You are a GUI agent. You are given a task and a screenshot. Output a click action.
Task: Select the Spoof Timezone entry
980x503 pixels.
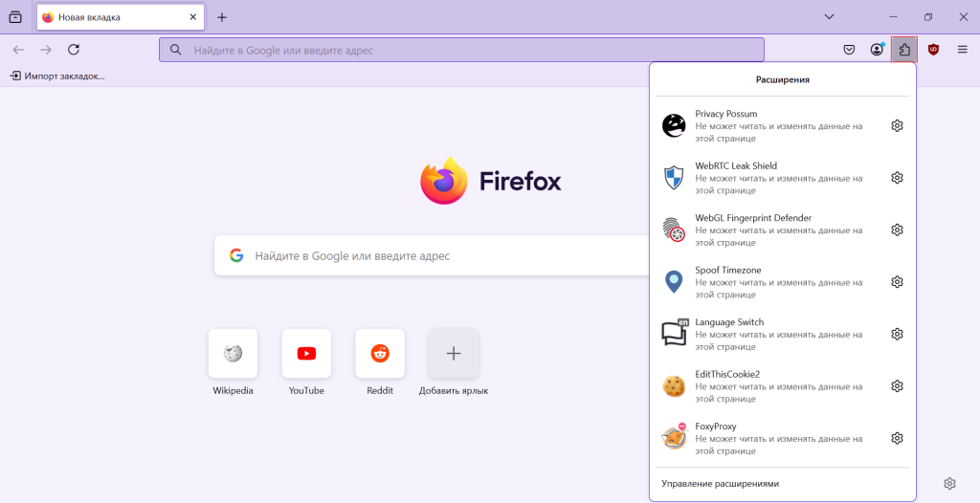point(770,282)
